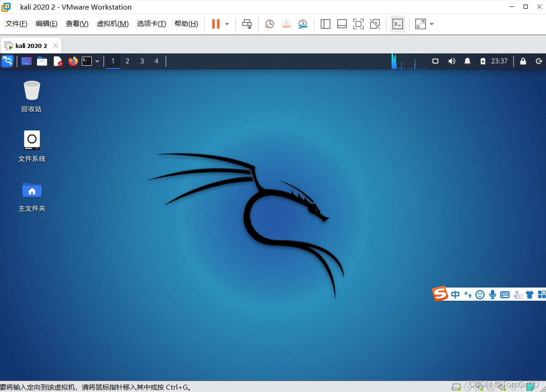This screenshot has height=392, width=546.
Task: Select the 主文件夹 home folder icon
Action: (x=32, y=197)
